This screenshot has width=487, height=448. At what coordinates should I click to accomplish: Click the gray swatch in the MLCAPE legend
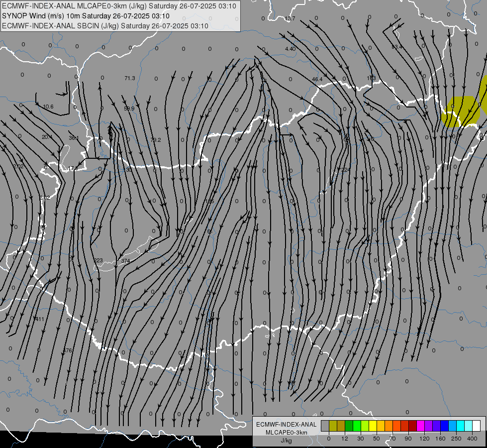[x=325, y=426]
